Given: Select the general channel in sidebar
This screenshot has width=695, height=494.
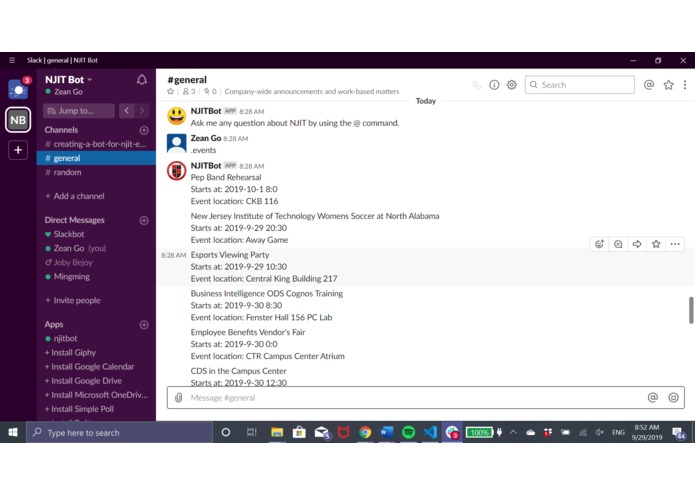Looking at the screenshot, I should (x=96, y=158).
